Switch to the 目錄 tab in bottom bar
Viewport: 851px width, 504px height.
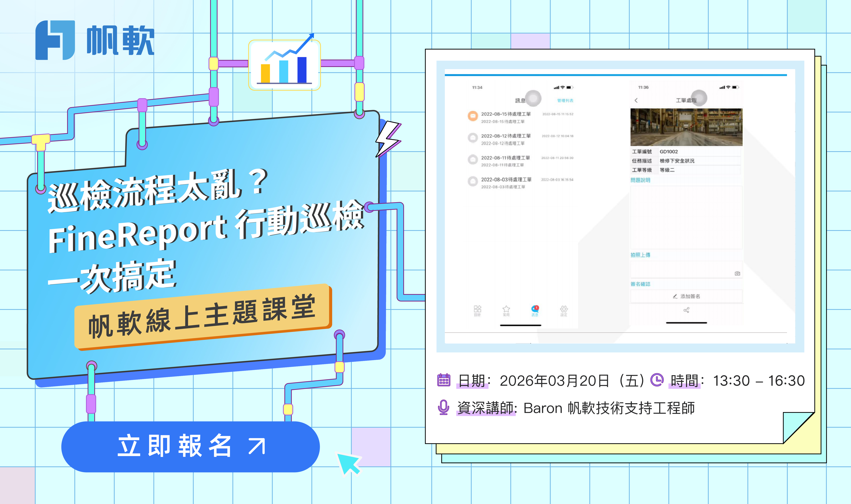coord(477,310)
